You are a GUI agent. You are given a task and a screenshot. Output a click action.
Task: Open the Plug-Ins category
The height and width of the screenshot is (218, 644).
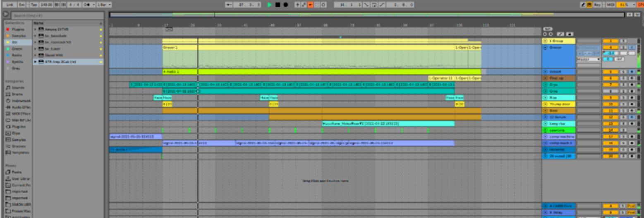pos(18,127)
